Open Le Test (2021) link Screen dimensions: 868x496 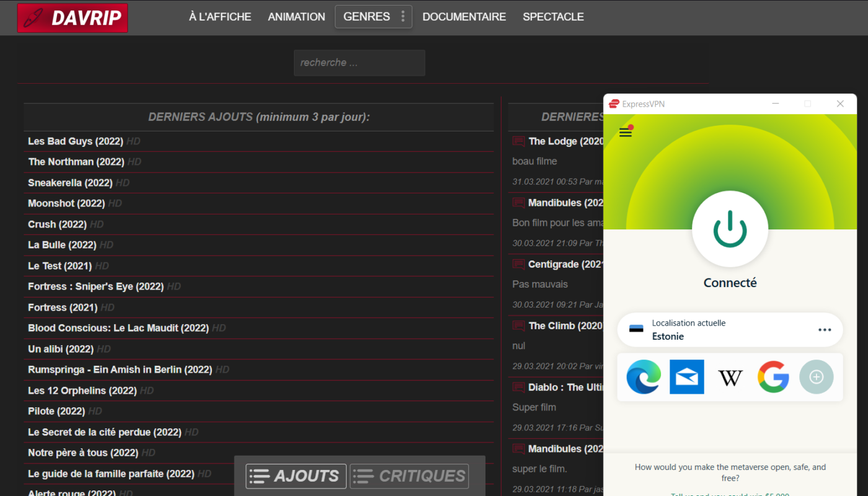coord(60,266)
